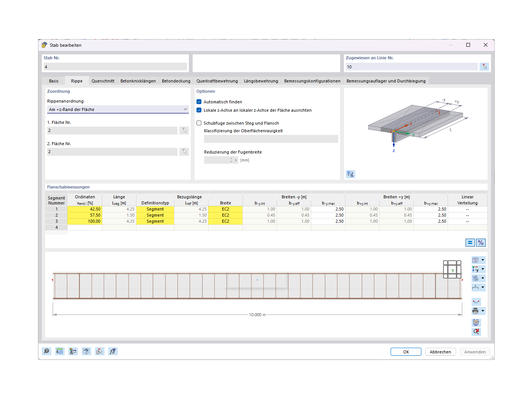532x399 pixels.
Task: Expand the arrow beside the rendering mode icon
Action: pyautogui.click(x=483, y=278)
